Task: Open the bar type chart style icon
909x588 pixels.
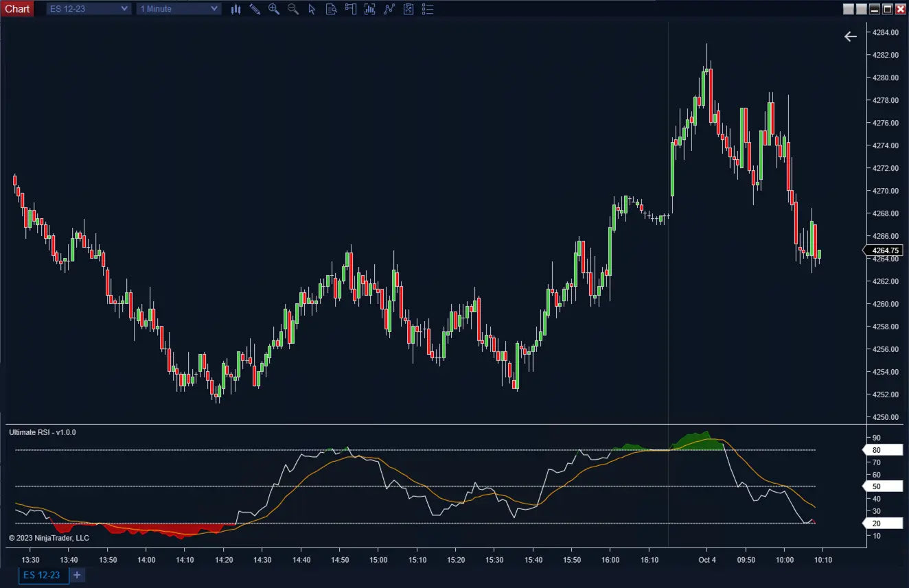Action: pyautogui.click(x=235, y=9)
